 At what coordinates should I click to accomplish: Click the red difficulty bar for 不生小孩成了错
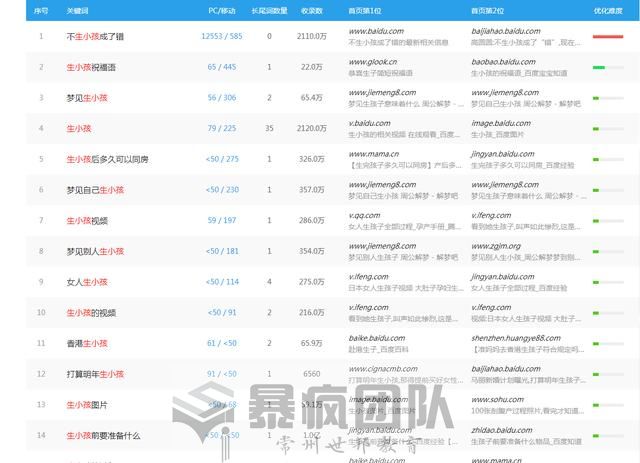[x=608, y=37]
